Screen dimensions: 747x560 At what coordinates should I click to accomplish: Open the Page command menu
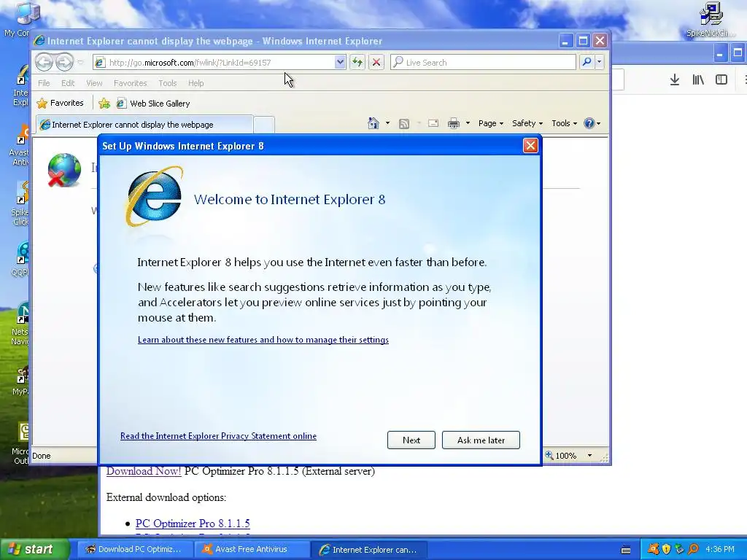point(491,123)
